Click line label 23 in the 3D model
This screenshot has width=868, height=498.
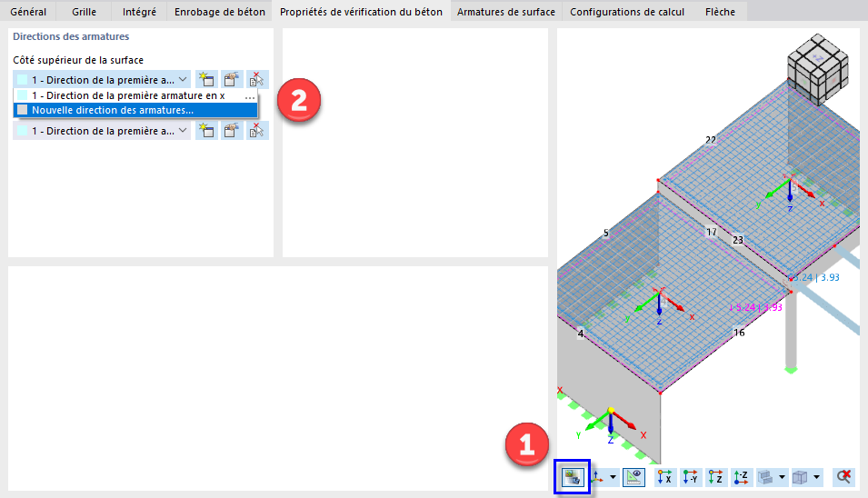click(738, 240)
